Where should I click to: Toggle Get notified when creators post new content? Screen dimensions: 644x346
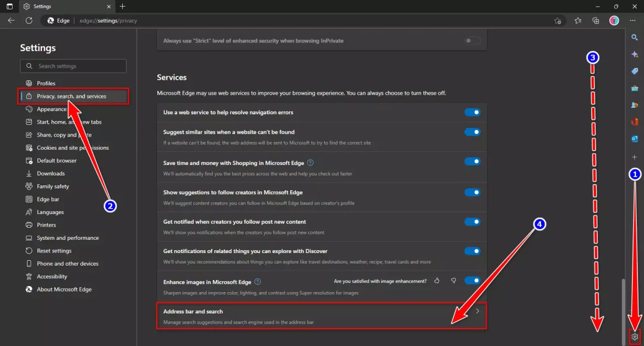pos(472,222)
